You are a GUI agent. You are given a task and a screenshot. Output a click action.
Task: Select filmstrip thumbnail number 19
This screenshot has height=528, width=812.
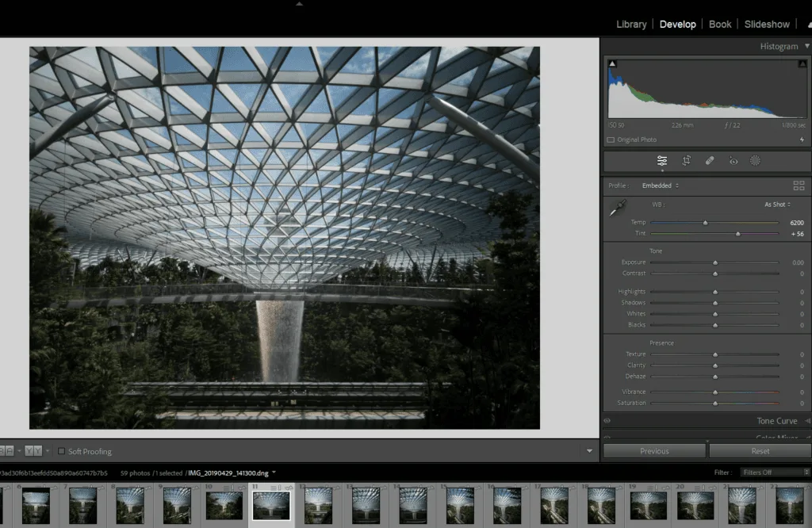[x=649, y=506]
